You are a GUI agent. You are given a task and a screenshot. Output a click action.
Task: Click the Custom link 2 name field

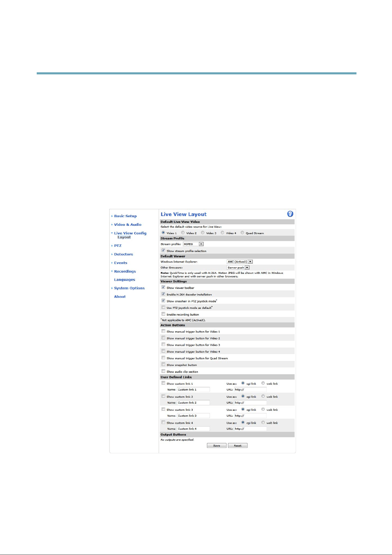[193, 403]
